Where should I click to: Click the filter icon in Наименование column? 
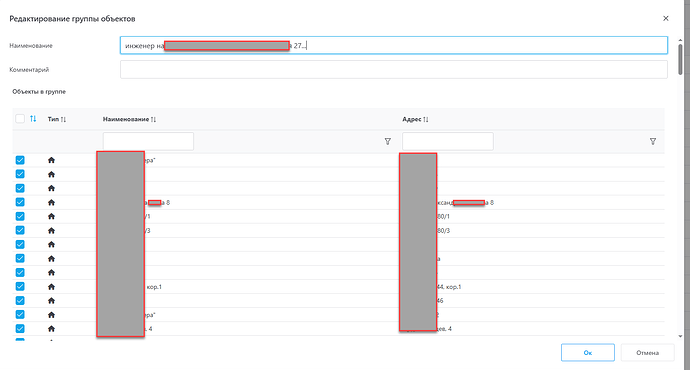tap(388, 141)
